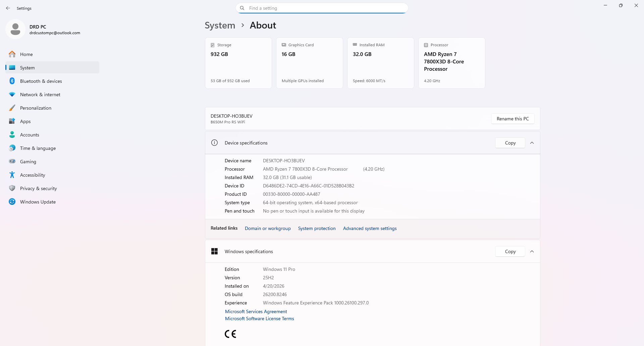
Task: Click the DRD PC profile avatar
Action: coord(15,29)
